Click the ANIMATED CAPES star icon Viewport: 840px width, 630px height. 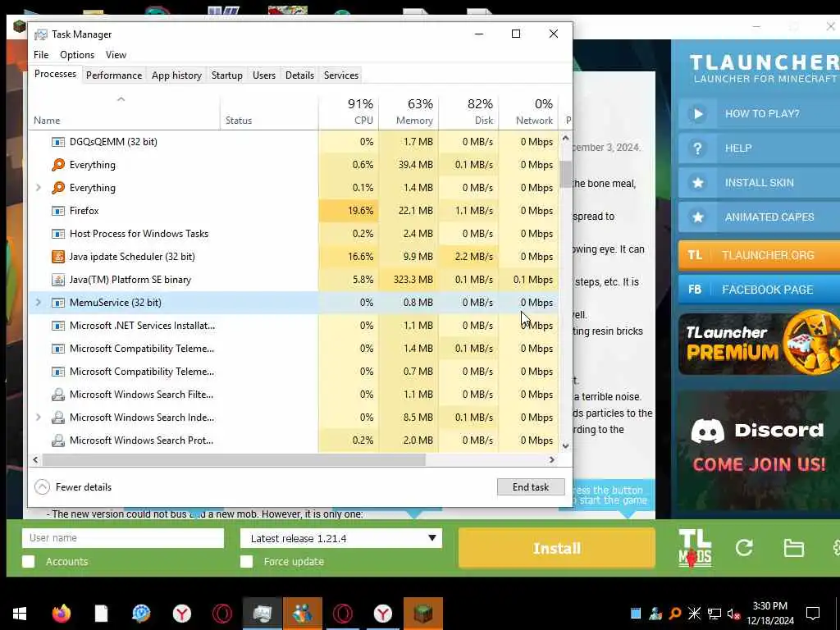(x=697, y=217)
